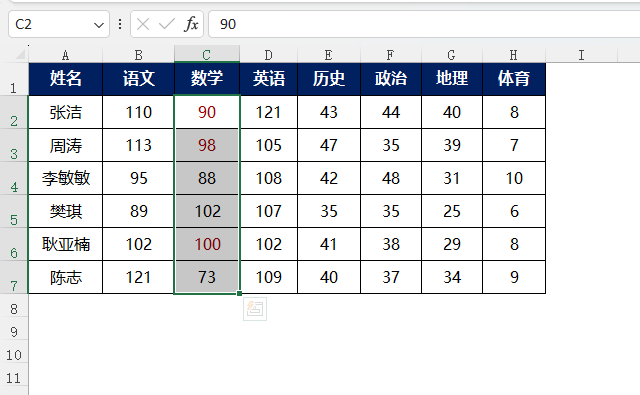Screen dimensions: 640x395
Task: Select the name cell 张洁
Action: 65,112
